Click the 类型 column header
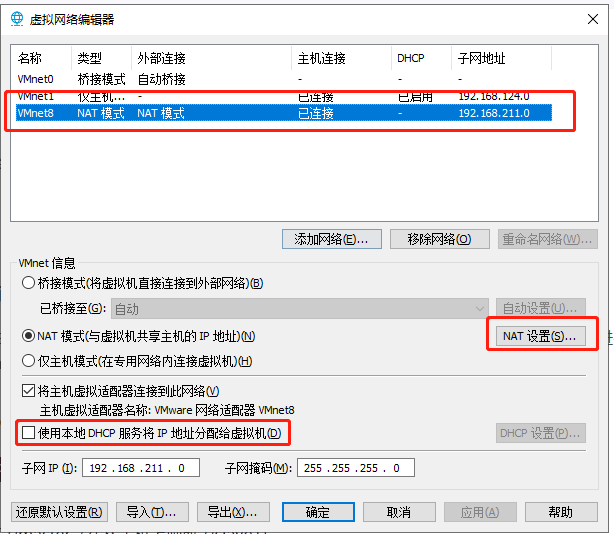 pyautogui.click(x=102, y=58)
